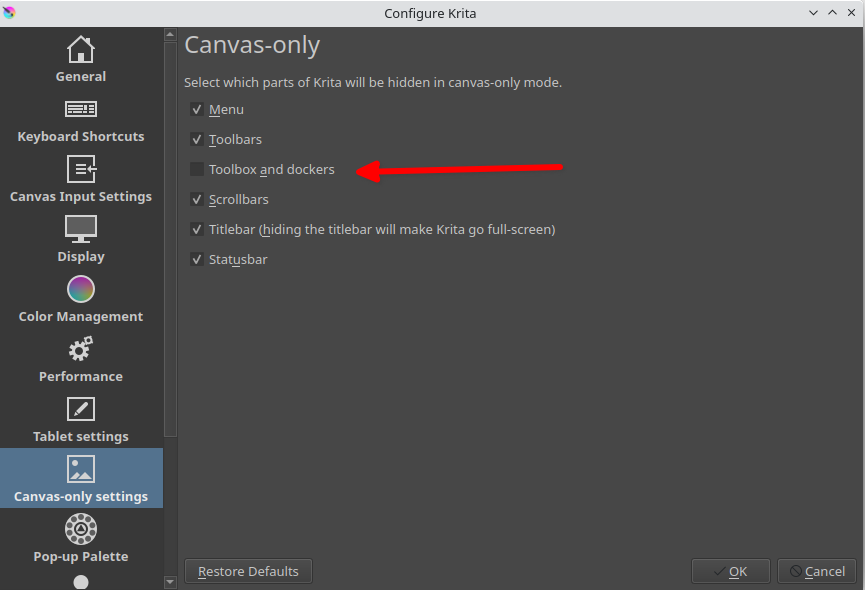Open Pop-up Palette settings
Viewport: 865px width, 590px height.
click(x=81, y=538)
